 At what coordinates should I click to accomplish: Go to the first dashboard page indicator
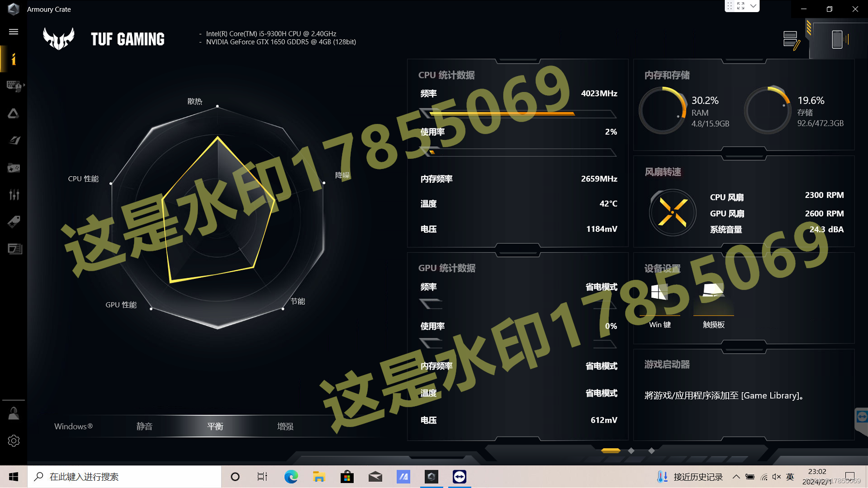[x=611, y=450]
